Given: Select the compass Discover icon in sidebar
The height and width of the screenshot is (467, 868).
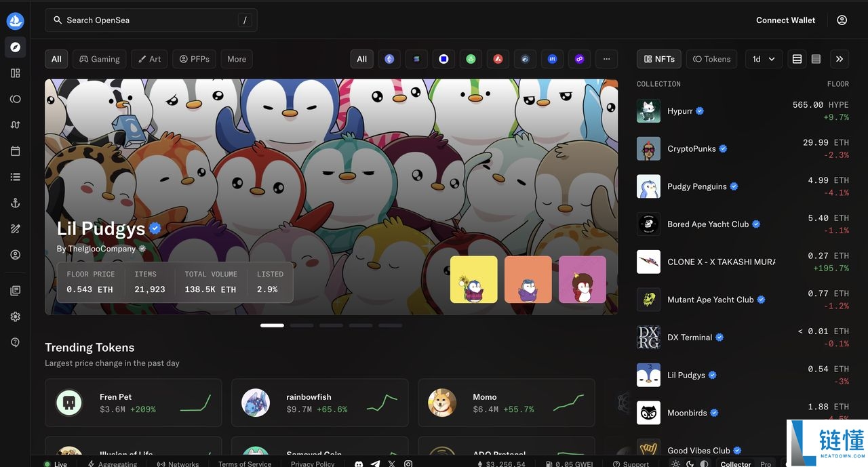Looking at the screenshot, I should [x=15, y=47].
